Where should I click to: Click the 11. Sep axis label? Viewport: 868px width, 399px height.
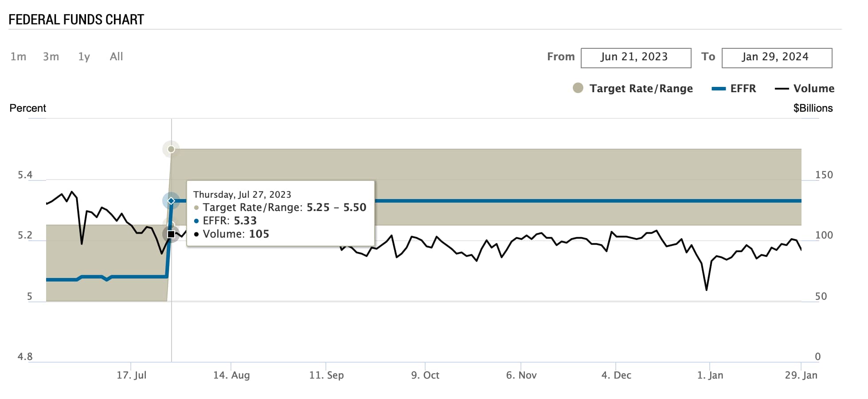click(326, 375)
